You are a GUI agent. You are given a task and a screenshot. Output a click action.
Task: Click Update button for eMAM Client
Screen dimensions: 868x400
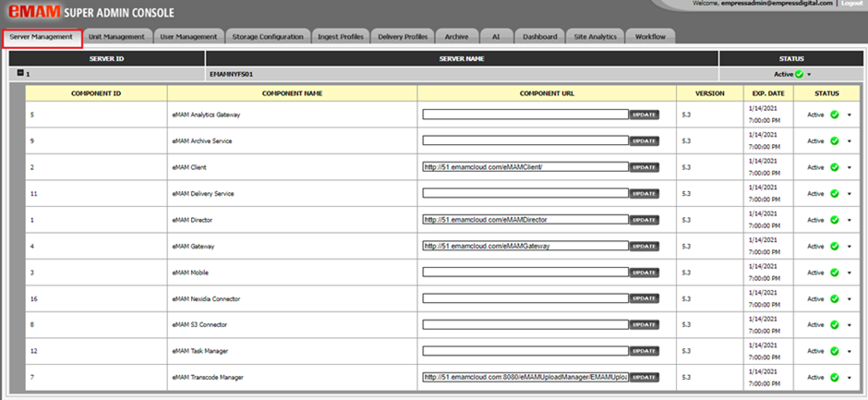click(x=644, y=167)
